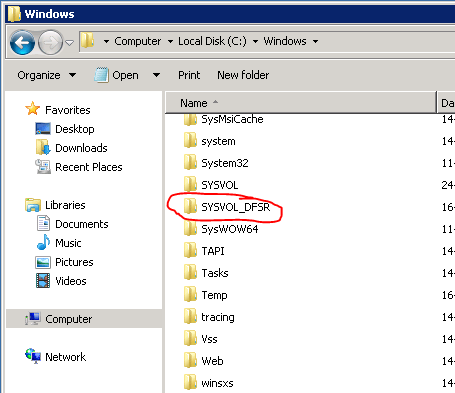455x393 pixels.
Task: Click the Pictures library icon
Action: 43,262
